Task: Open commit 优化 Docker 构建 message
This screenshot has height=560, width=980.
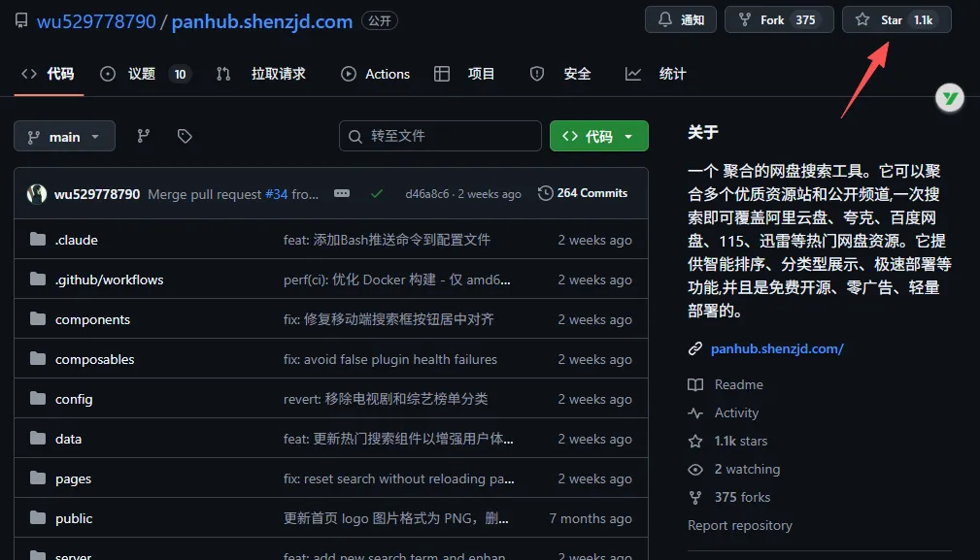Action: point(397,280)
